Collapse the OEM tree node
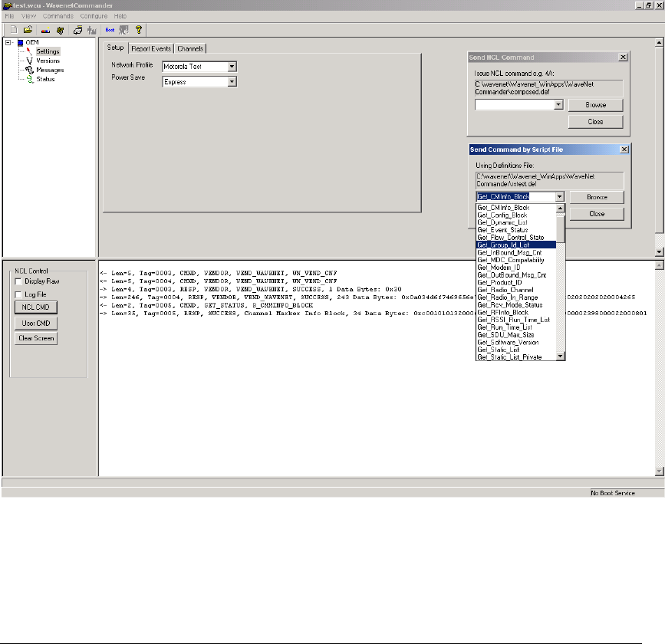Image resolution: width=665 pixels, height=644 pixels. click(x=8, y=43)
